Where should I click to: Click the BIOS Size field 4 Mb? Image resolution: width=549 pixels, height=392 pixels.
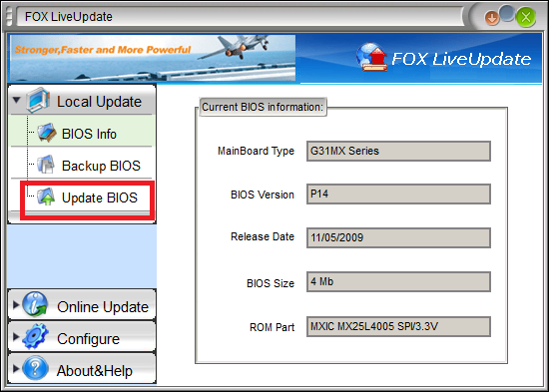pyautogui.click(x=398, y=281)
